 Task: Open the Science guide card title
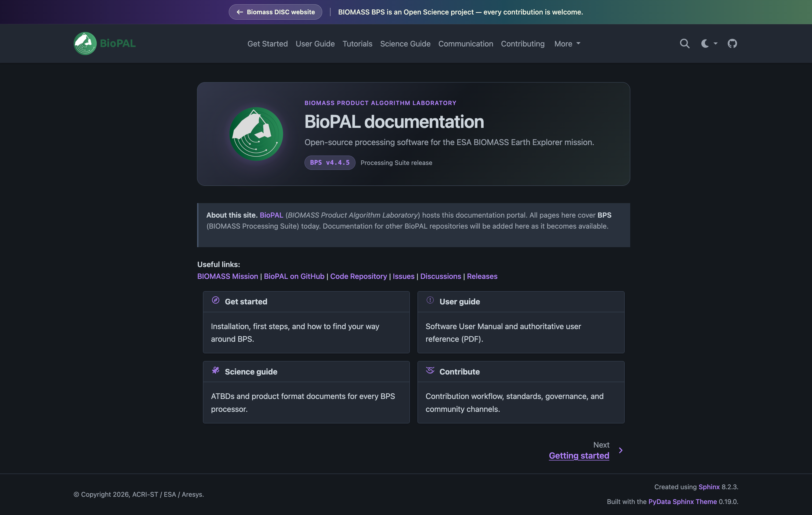tap(251, 372)
